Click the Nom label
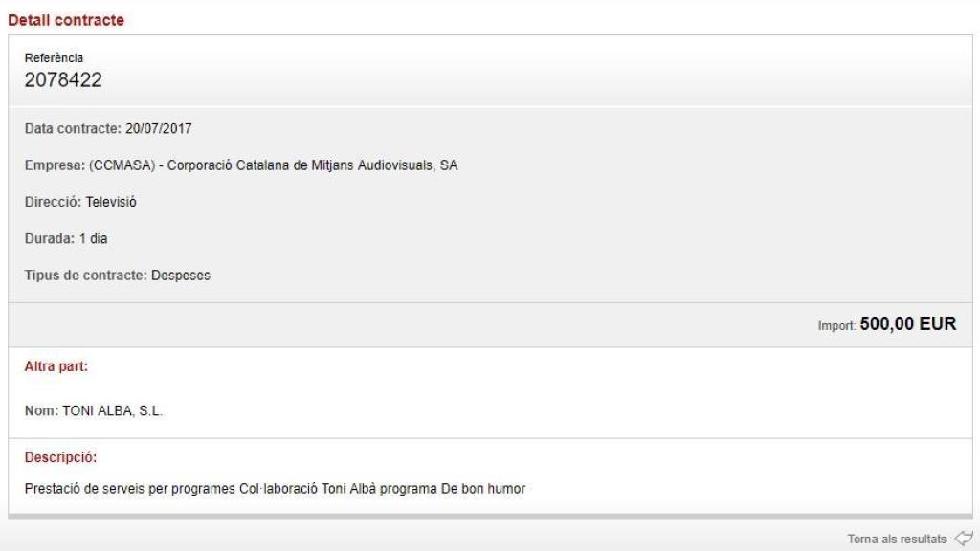 coord(40,411)
